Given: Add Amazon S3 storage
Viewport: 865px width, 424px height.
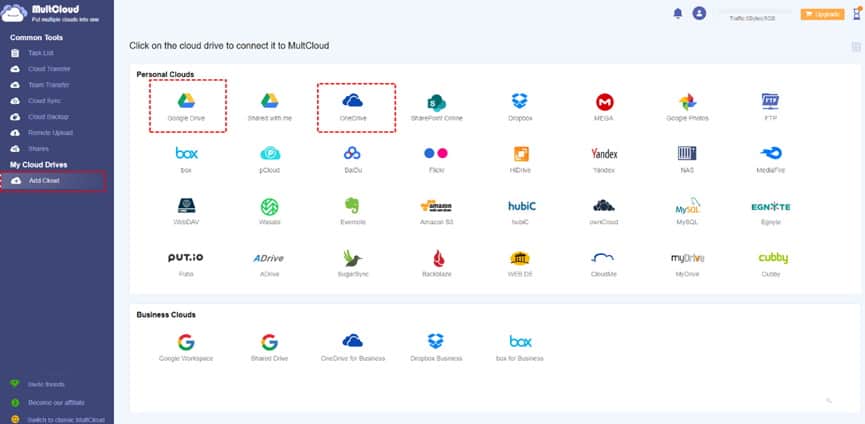Looking at the screenshot, I should tap(436, 212).
